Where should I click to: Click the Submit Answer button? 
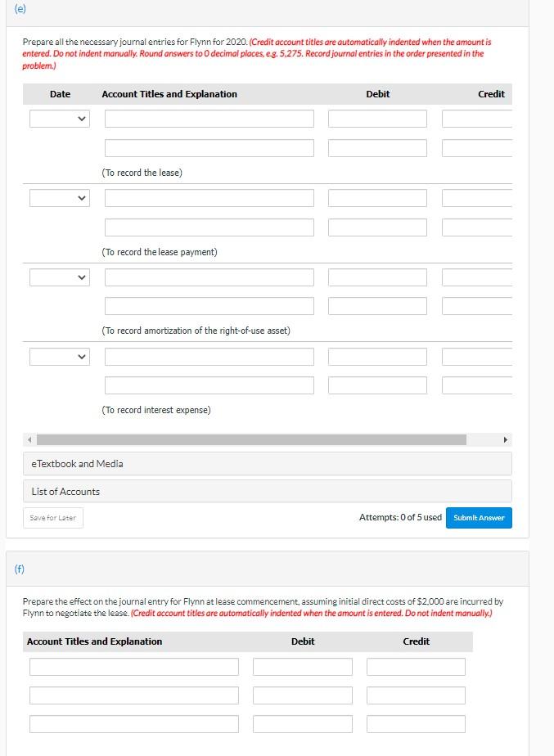pos(479,518)
